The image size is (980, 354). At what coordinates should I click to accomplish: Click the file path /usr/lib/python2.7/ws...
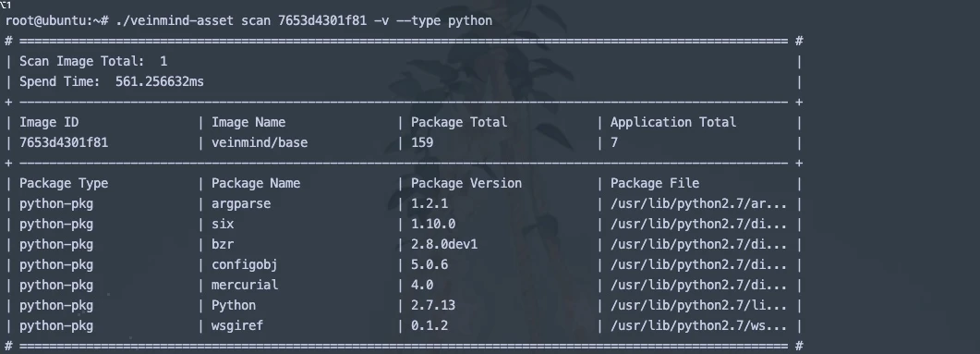pos(698,326)
